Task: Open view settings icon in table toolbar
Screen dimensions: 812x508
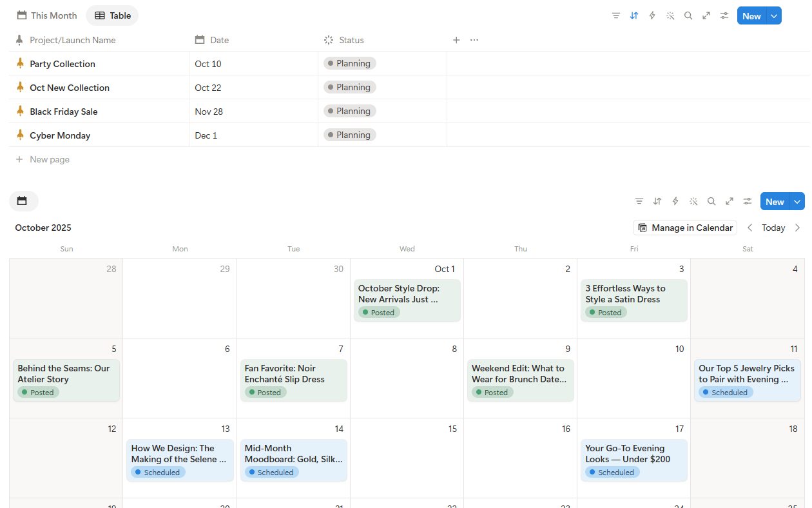Action: [x=724, y=15]
